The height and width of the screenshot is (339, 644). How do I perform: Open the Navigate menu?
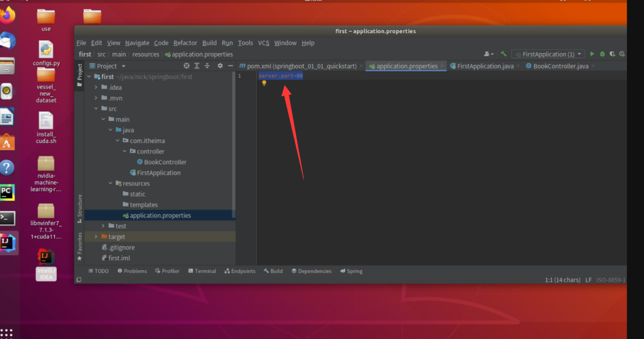tap(137, 43)
